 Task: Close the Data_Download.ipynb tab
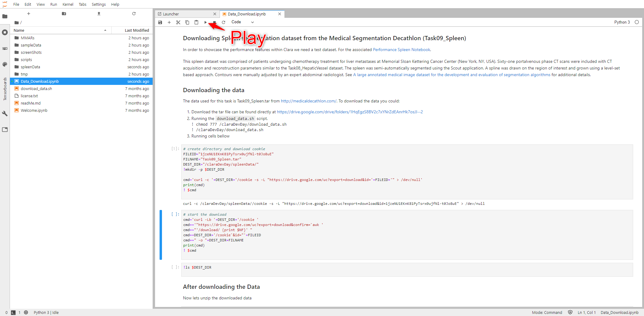(x=280, y=14)
